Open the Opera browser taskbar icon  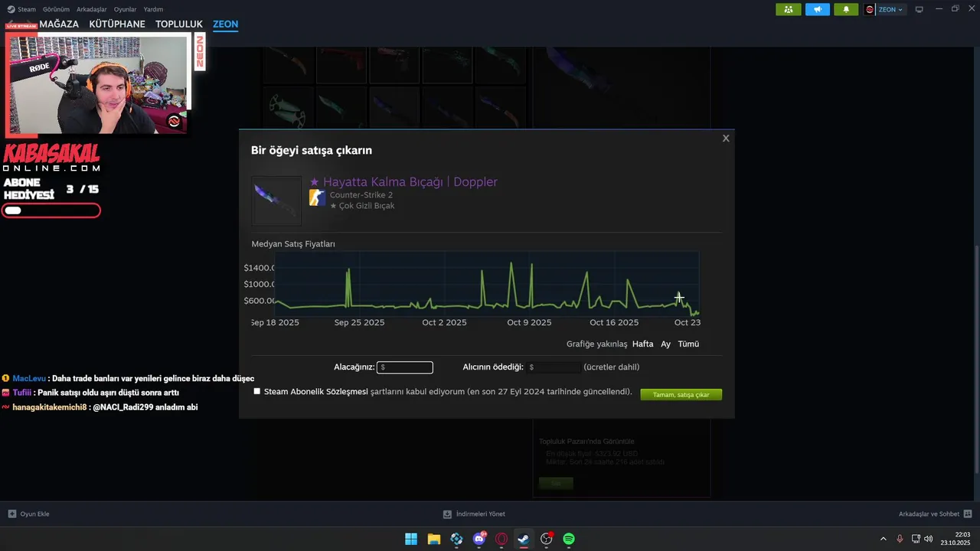point(501,539)
